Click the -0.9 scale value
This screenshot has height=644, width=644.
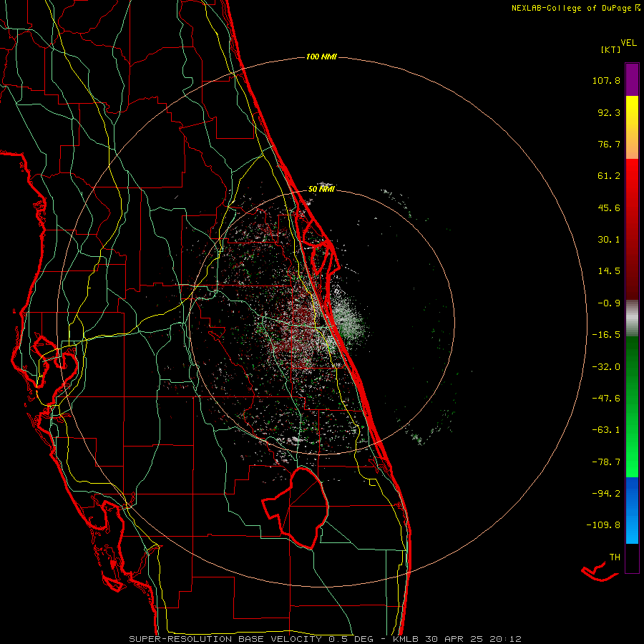[609, 303]
